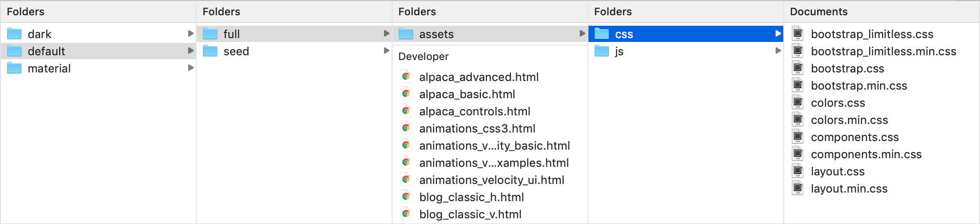Screen dimensions: 980x224
Task: Click Chrome icon for alpaca_advanced.html
Action: pyautogui.click(x=406, y=77)
